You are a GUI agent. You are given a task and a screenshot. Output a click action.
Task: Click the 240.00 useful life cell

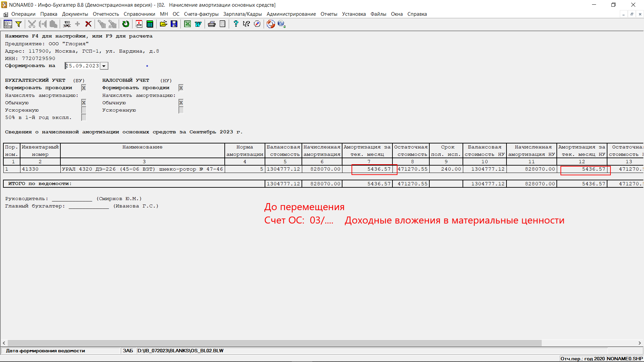pyautogui.click(x=446, y=169)
